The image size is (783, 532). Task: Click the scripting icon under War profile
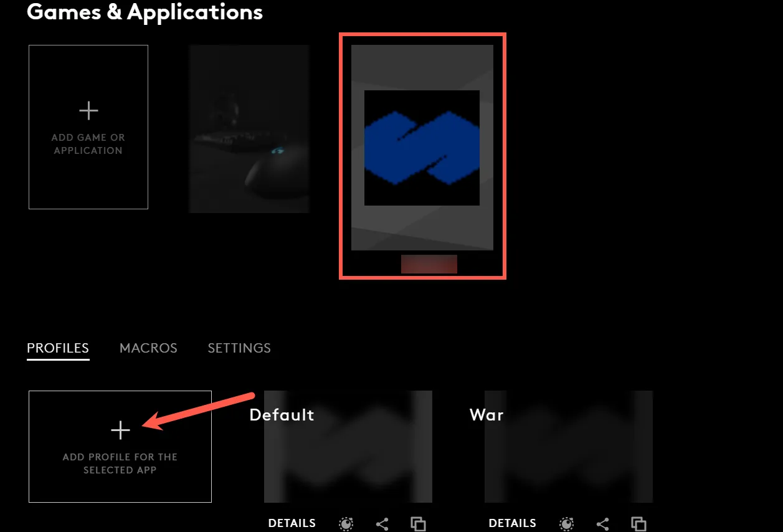pyautogui.click(x=566, y=524)
